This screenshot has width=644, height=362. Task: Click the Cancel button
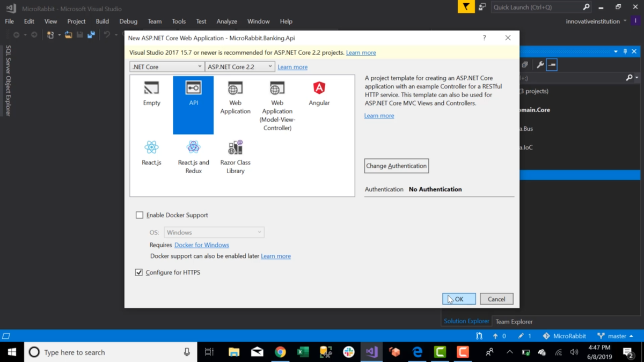[x=496, y=299]
